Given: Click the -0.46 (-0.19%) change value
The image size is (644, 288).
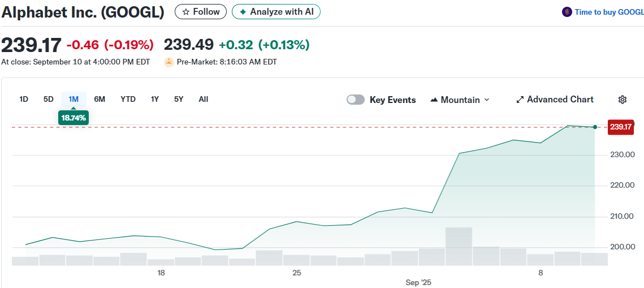Looking at the screenshot, I should pyautogui.click(x=110, y=45).
